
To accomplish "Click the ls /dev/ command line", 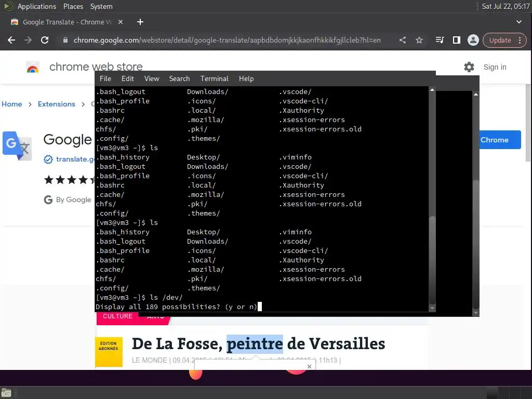I will tap(139, 297).
